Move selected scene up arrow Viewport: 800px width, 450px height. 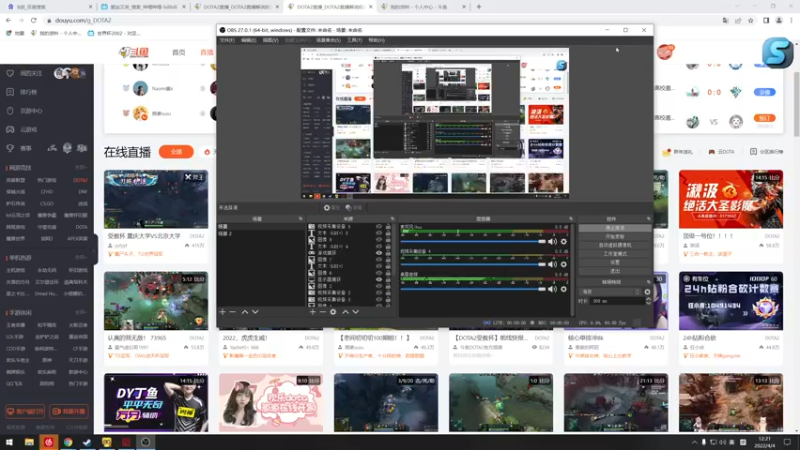click(245, 312)
